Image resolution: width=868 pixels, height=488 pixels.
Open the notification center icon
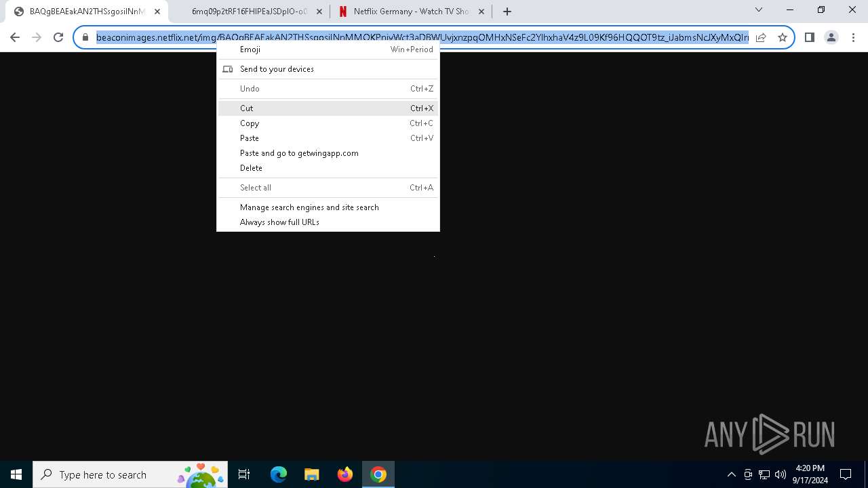(846, 474)
